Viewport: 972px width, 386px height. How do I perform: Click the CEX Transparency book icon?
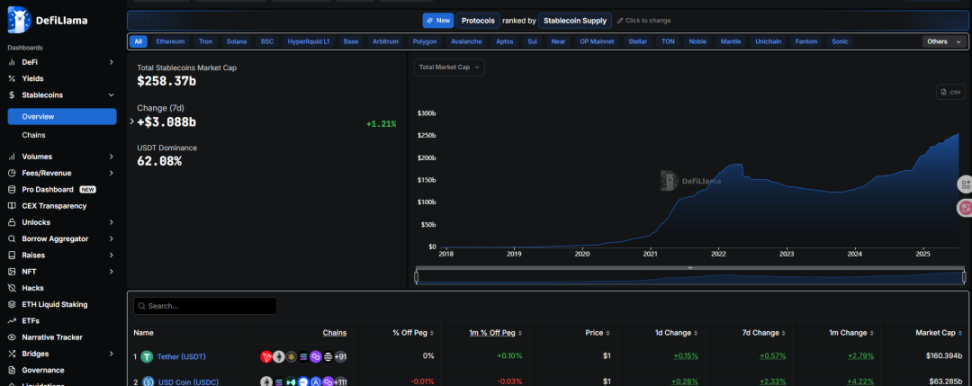tap(11, 206)
